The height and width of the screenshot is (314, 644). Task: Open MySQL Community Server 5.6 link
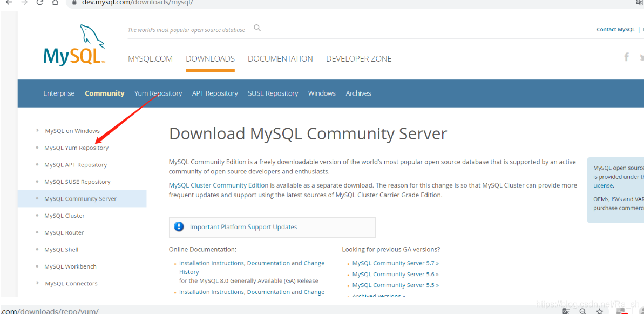tap(396, 274)
